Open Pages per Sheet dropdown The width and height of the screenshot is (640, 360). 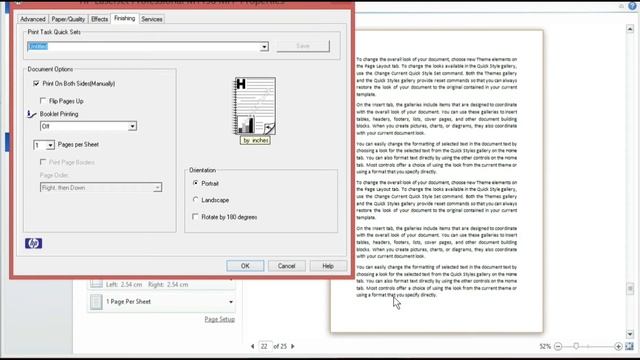coord(50,145)
